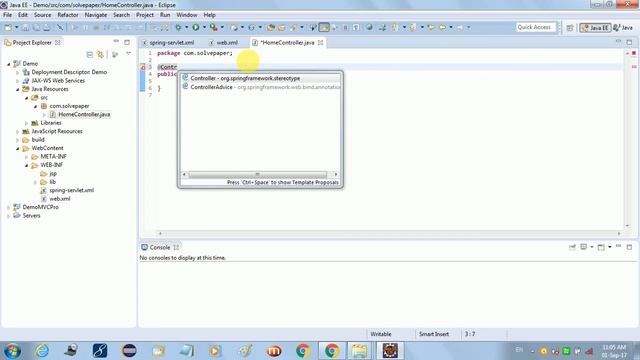Expand the JavaScript Resources node
Viewport: 640px width, 360px height.
(x=18, y=131)
